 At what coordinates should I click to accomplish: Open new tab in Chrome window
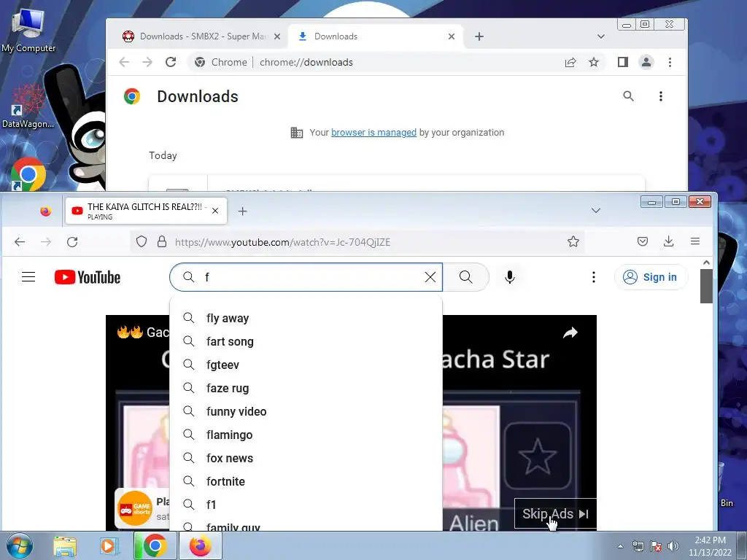tap(479, 36)
